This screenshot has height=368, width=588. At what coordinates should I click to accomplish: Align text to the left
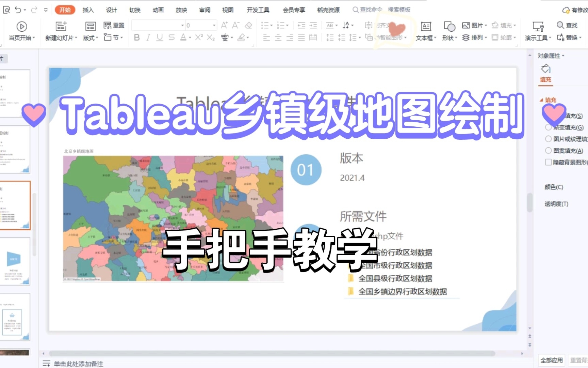tap(266, 37)
